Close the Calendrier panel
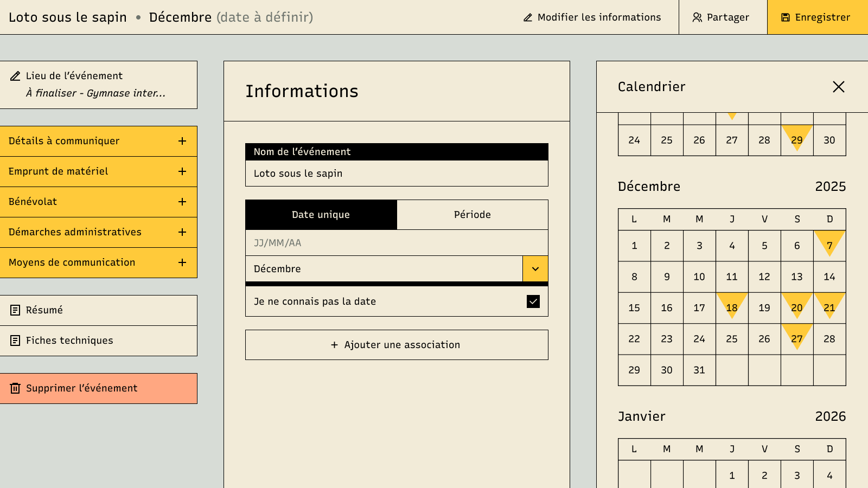Viewport: 868px width, 488px height. point(838,87)
